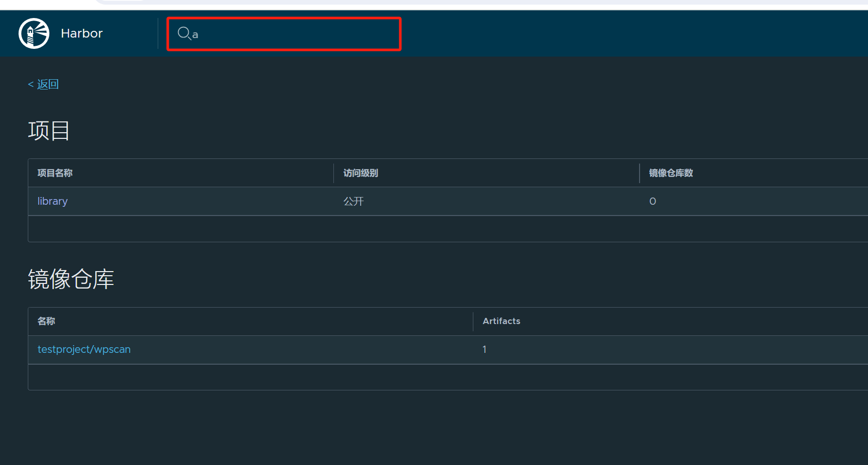Sort by the 镜像仓库数 column header
868x465 pixels.
(x=670, y=173)
